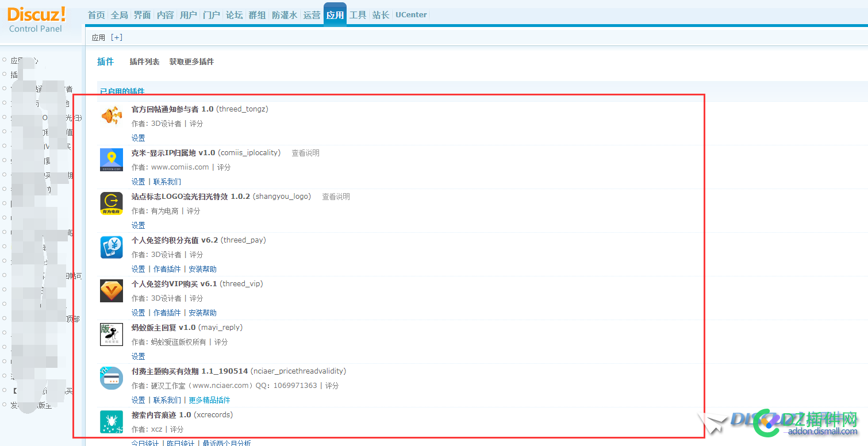
Task: Click plugin title 个人免签约积分充值 v6.2
Action: click(x=175, y=240)
